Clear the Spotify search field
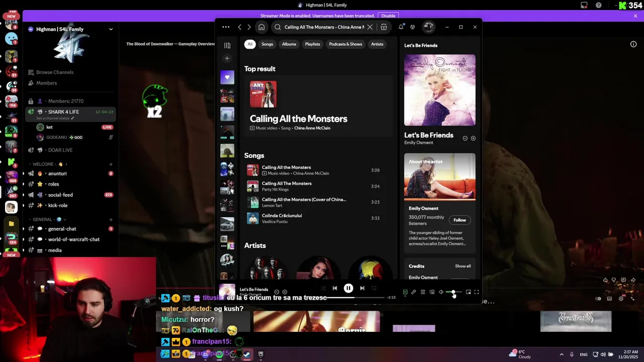The height and width of the screenshot is (362, 644). point(370,27)
